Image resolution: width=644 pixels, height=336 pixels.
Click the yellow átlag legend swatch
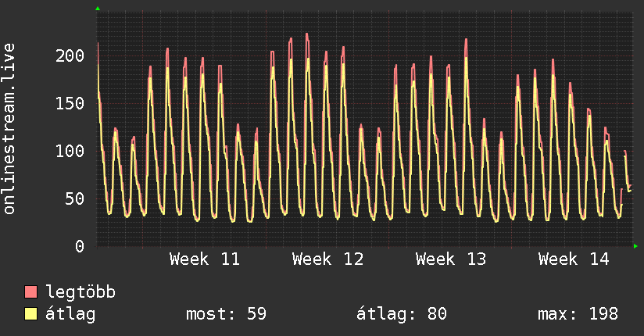(30, 314)
